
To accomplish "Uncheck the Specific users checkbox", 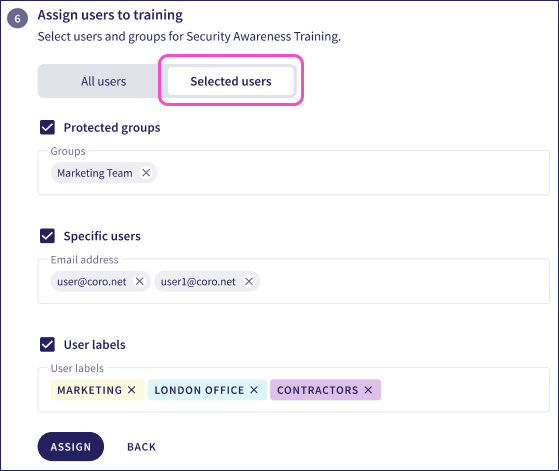I will [x=47, y=236].
